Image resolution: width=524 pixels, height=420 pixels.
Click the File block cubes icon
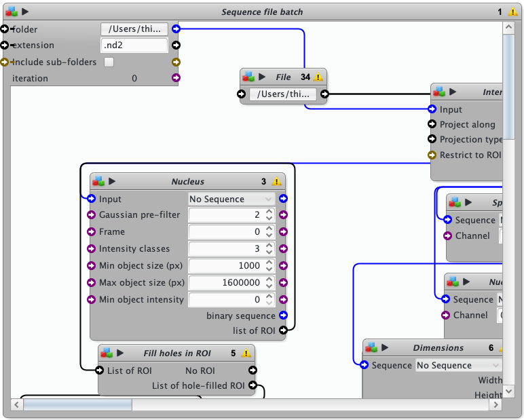point(248,77)
